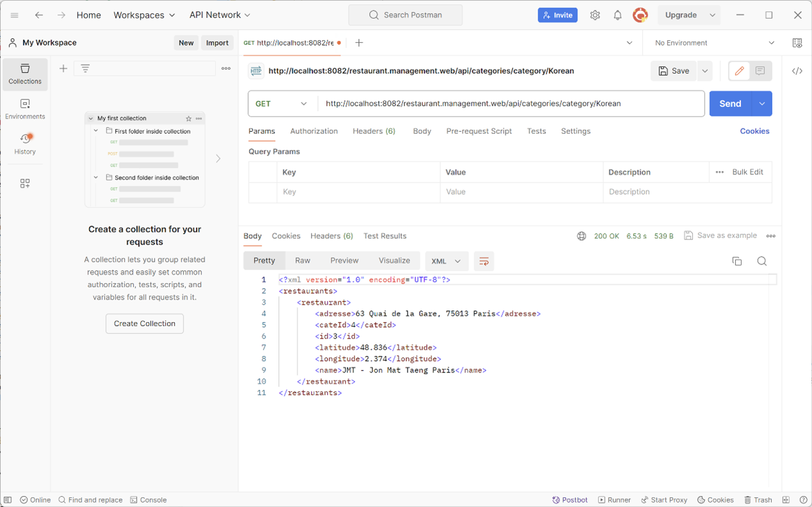This screenshot has width=812, height=507.
Task: Click the Invite button
Action: pos(557,15)
